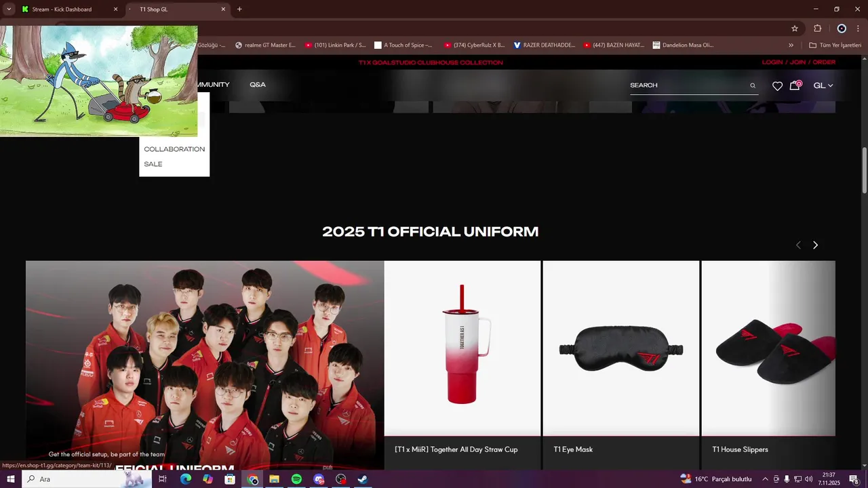Click the 'T1 House Slippers' product title

tap(740, 449)
